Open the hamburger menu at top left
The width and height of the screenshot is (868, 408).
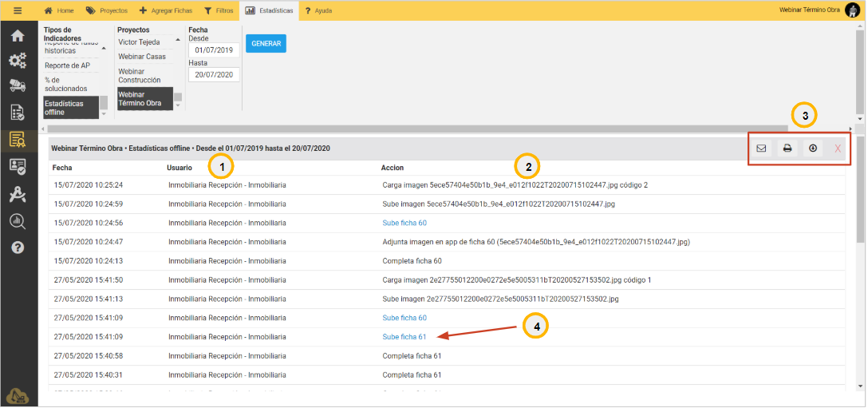pos(18,10)
